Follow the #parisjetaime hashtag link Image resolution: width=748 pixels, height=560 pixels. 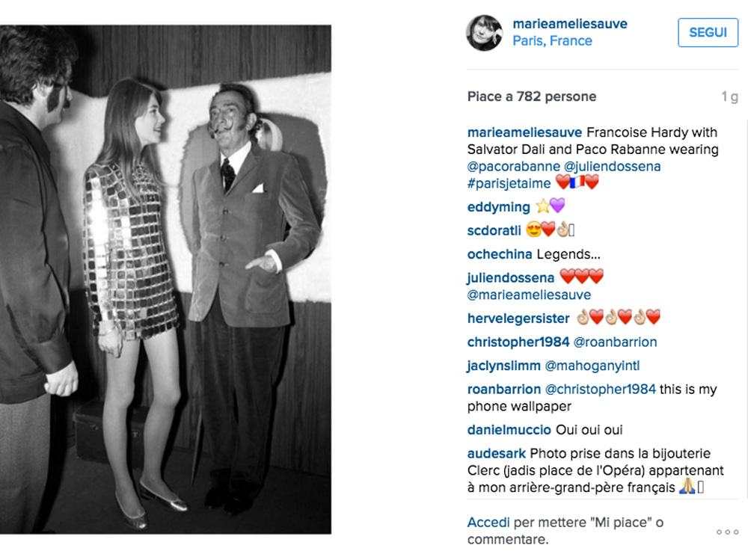(x=508, y=183)
